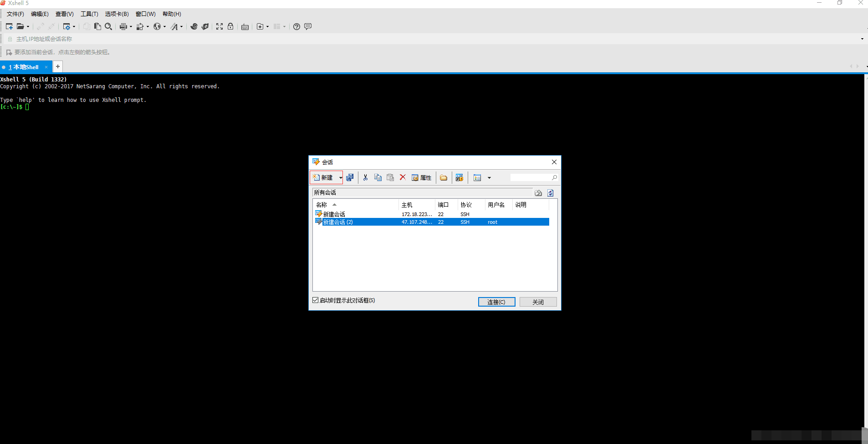Screen dimensions: 868x444
Task: Open the 选项卡(B) menu
Action: click(x=117, y=14)
